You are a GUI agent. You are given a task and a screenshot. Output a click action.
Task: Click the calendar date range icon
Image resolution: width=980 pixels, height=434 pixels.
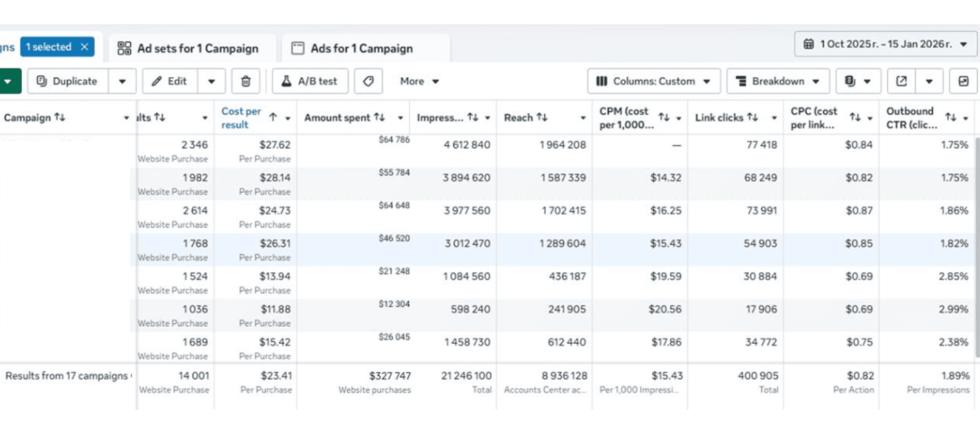pos(808,44)
